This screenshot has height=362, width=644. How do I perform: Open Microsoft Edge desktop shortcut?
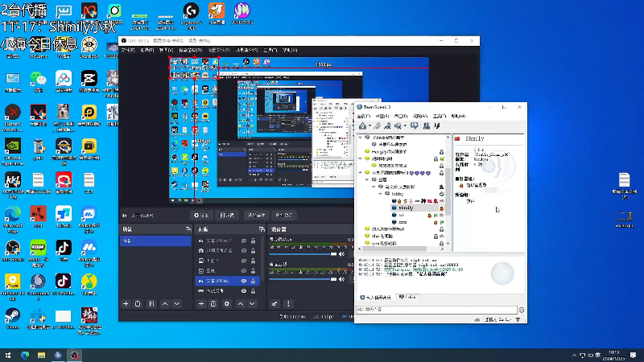(x=13, y=217)
